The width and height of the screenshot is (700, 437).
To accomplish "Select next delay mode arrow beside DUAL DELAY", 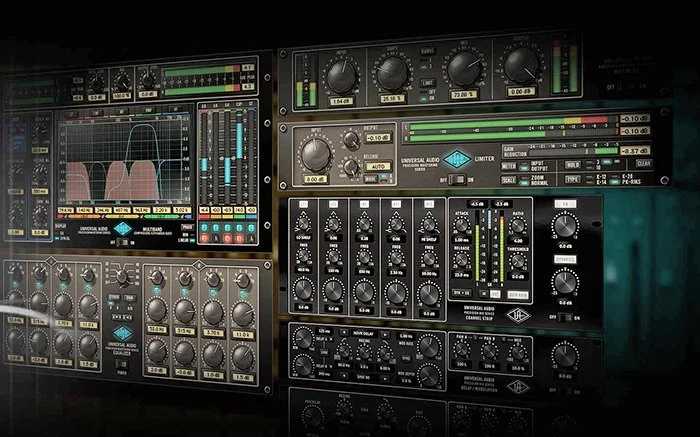I will click(x=384, y=334).
